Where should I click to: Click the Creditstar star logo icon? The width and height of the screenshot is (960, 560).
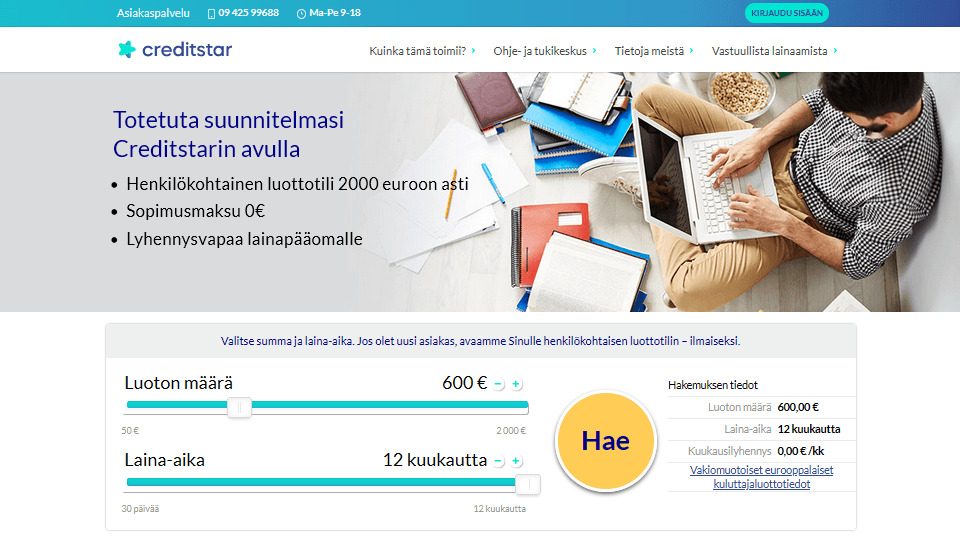(127, 50)
